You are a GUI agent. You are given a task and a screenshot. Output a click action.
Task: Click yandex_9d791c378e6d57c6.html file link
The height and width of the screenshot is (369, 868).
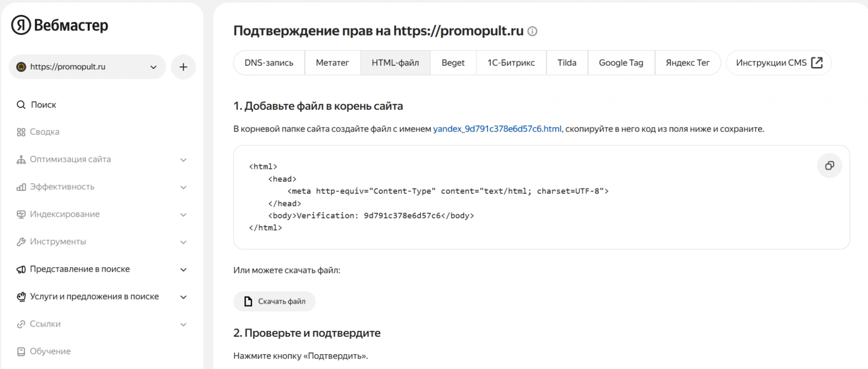click(x=497, y=129)
